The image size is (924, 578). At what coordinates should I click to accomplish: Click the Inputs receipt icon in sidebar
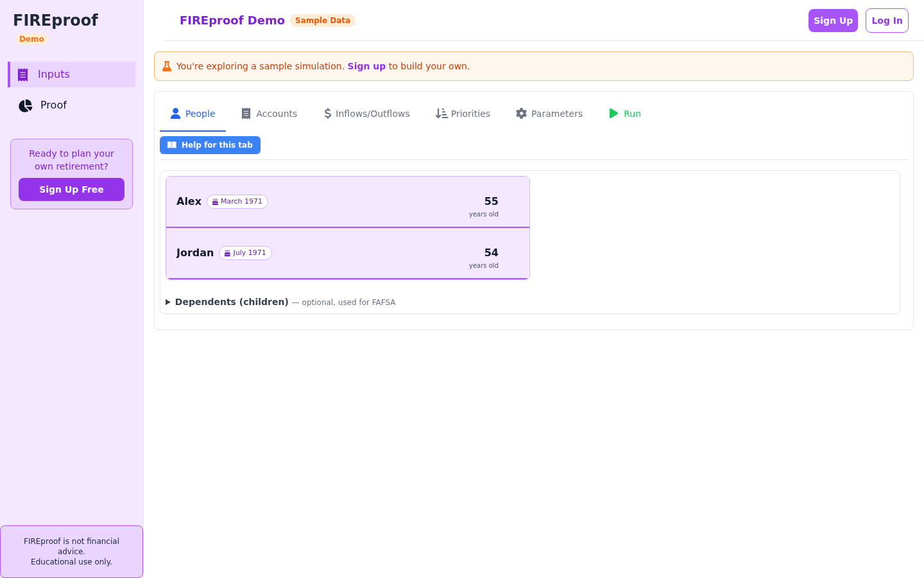(23, 74)
